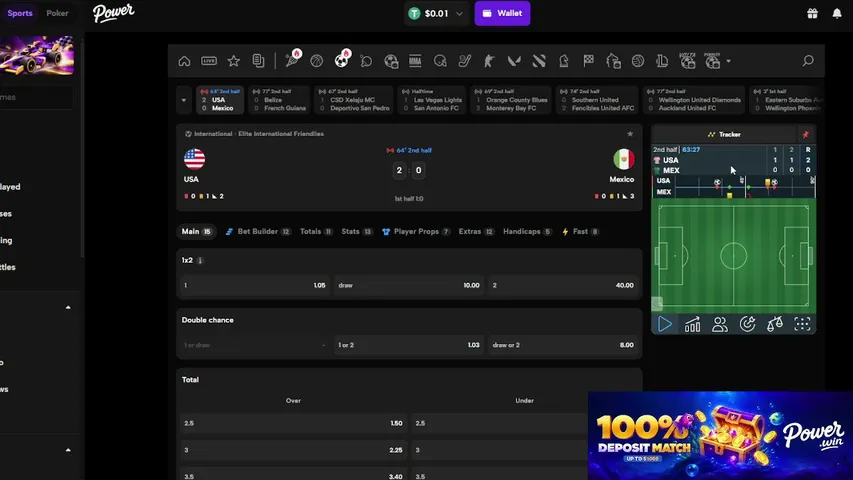Open the Stats markets tab
Image resolution: width=853 pixels, height=480 pixels.
click(x=357, y=231)
